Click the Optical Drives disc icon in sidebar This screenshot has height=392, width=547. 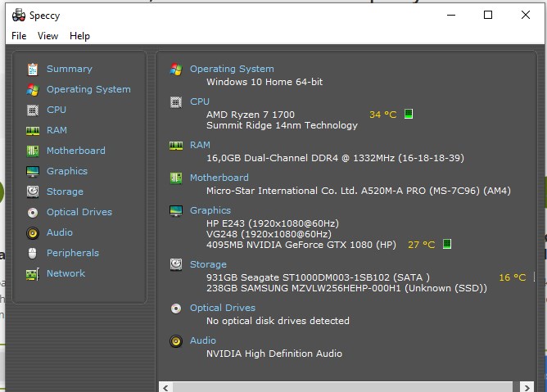[x=33, y=213]
